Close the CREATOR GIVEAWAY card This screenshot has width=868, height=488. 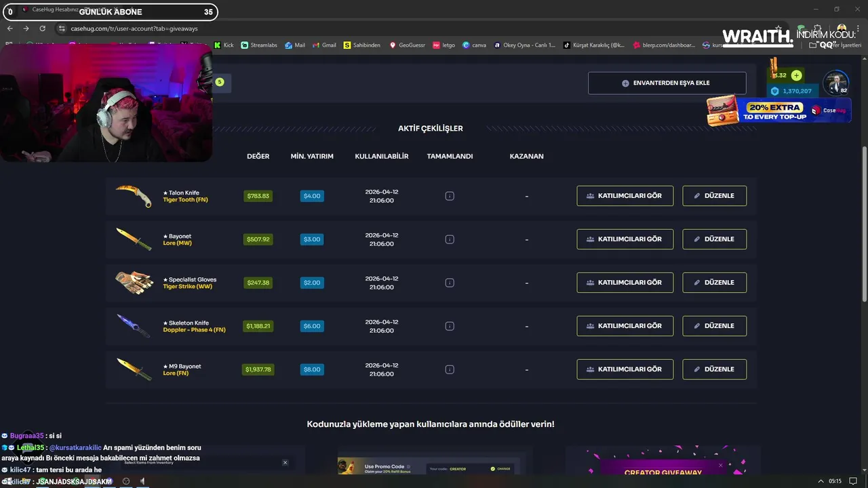point(720,465)
